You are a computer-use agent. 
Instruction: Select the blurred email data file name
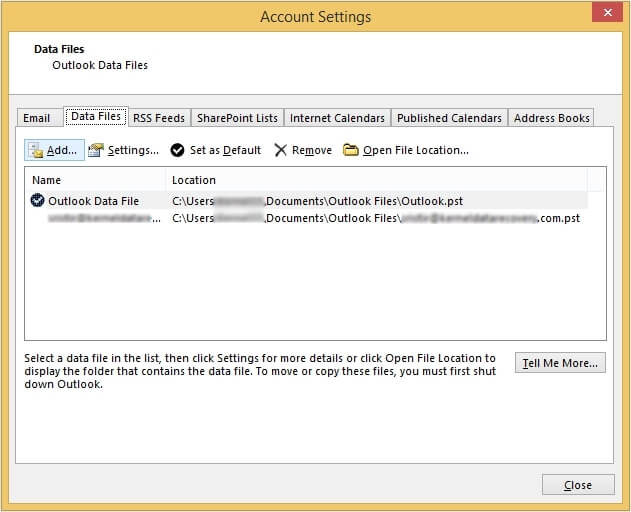coord(104,218)
